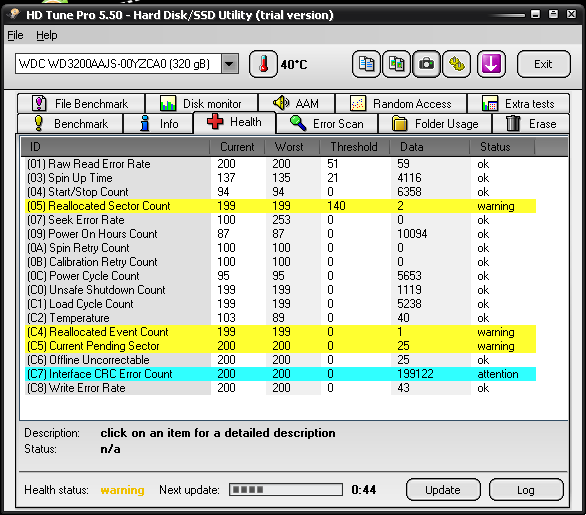Click the thermometer temperature icon
Image resolution: width=586 pixels, height=515 pixels.
[263, 64]
